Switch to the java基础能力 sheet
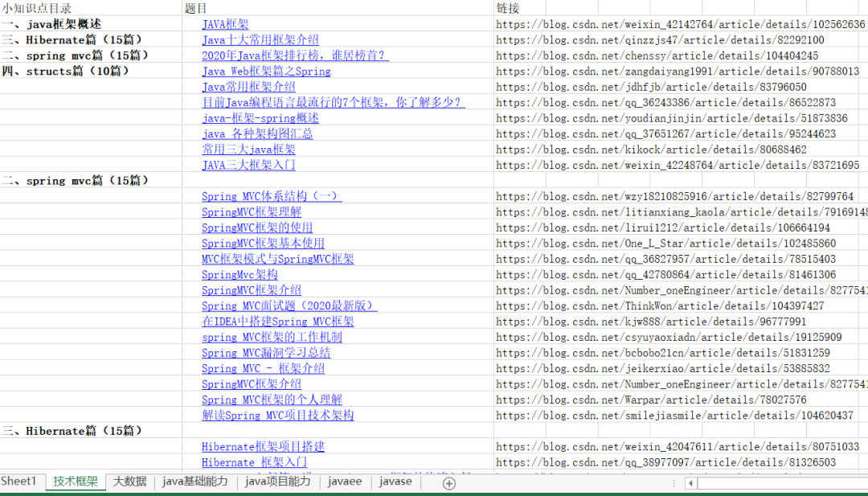The image size is (868, 496). (x=194, y=481)
